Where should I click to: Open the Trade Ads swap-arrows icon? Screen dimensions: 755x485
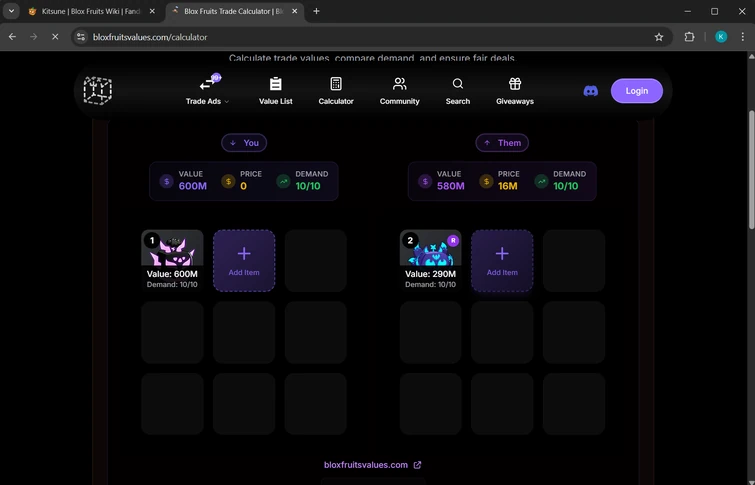pyautogui.click(x=208, y=84)
